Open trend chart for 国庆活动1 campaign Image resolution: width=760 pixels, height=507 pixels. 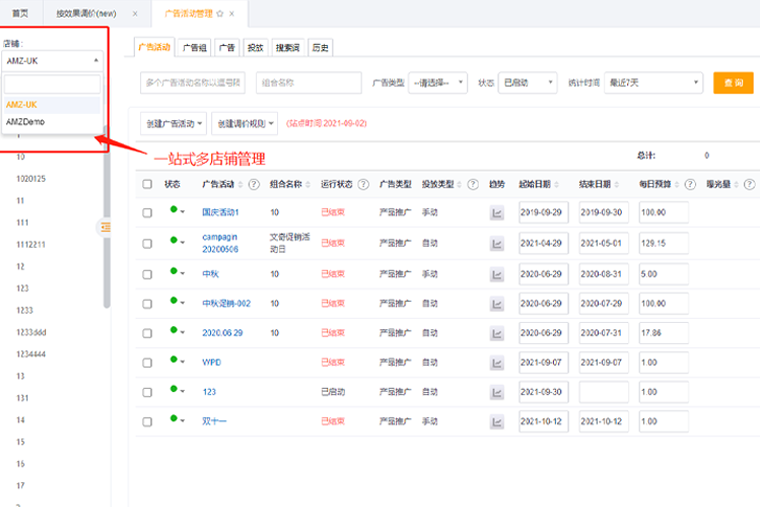click(497, 213)
